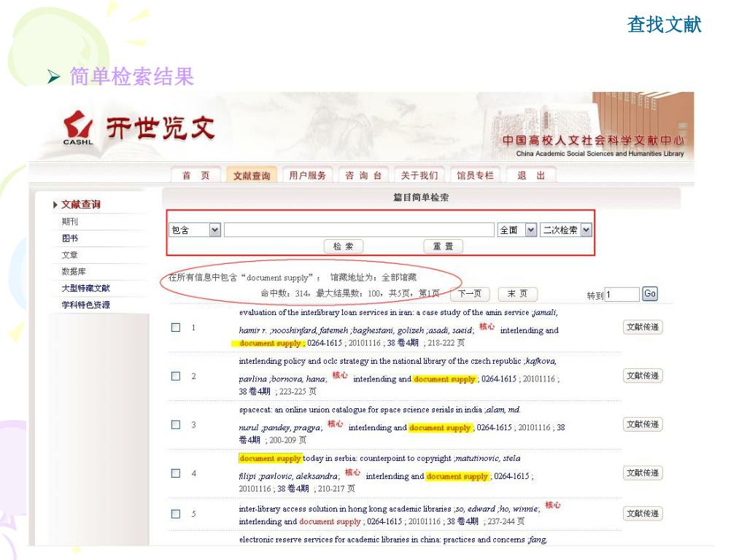Open 关于我们 tab

419,175
